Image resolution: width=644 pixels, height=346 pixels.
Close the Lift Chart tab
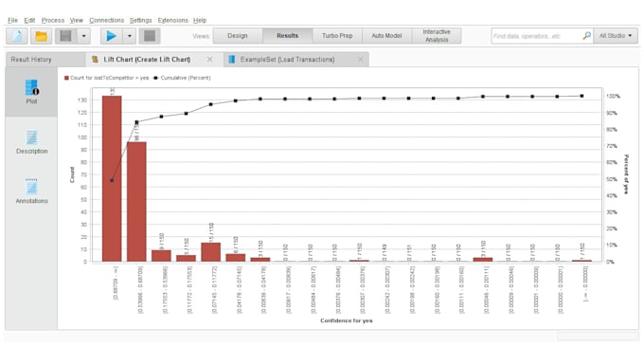pos(210,60)
